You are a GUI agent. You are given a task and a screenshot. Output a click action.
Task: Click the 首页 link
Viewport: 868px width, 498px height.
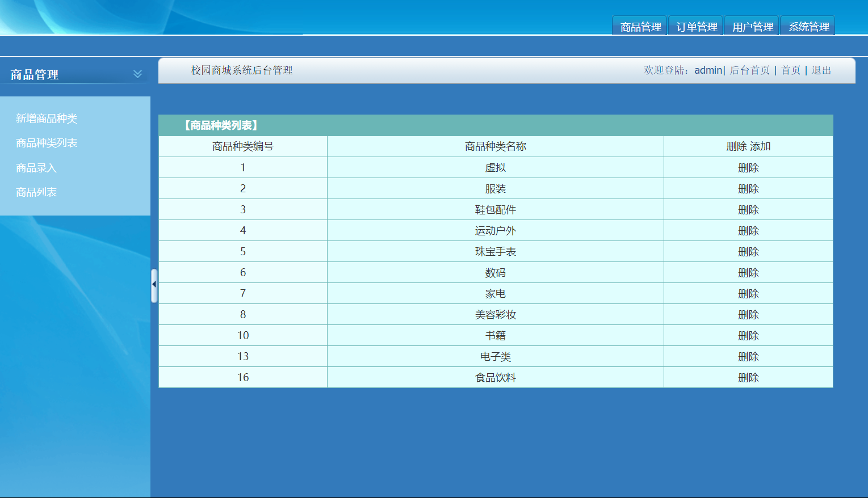[x=791, y=70]
